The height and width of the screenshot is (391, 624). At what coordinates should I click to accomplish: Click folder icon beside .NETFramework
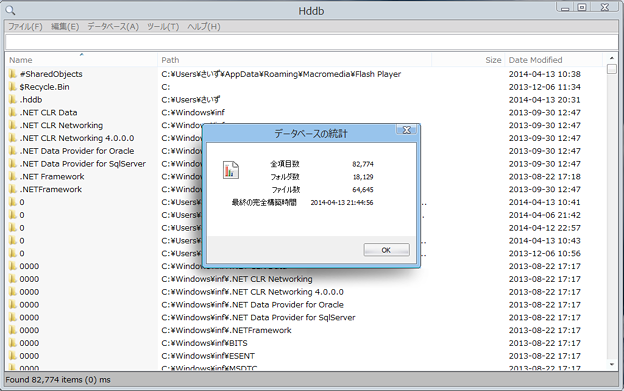(x=13, y=189)
